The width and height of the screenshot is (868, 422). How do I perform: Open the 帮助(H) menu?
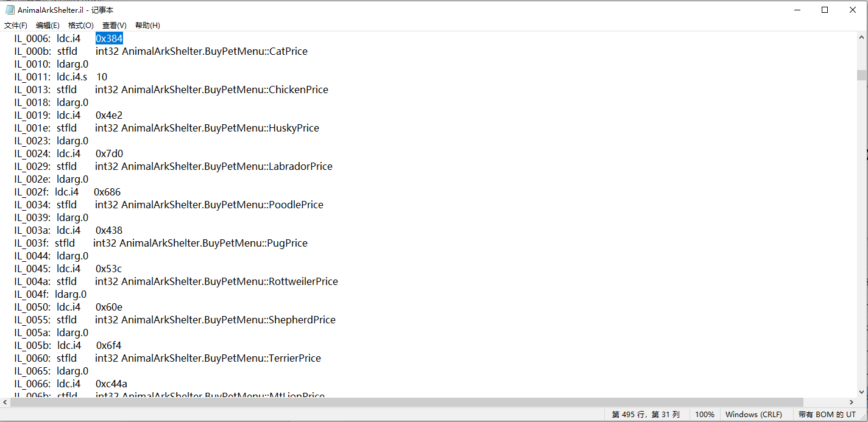pyautogui.click(x=147, y=25)
